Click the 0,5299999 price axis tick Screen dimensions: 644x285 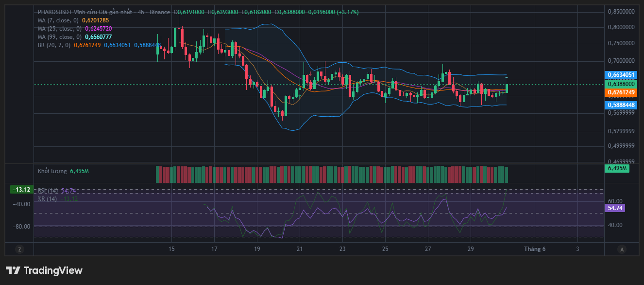click(621, 131)
